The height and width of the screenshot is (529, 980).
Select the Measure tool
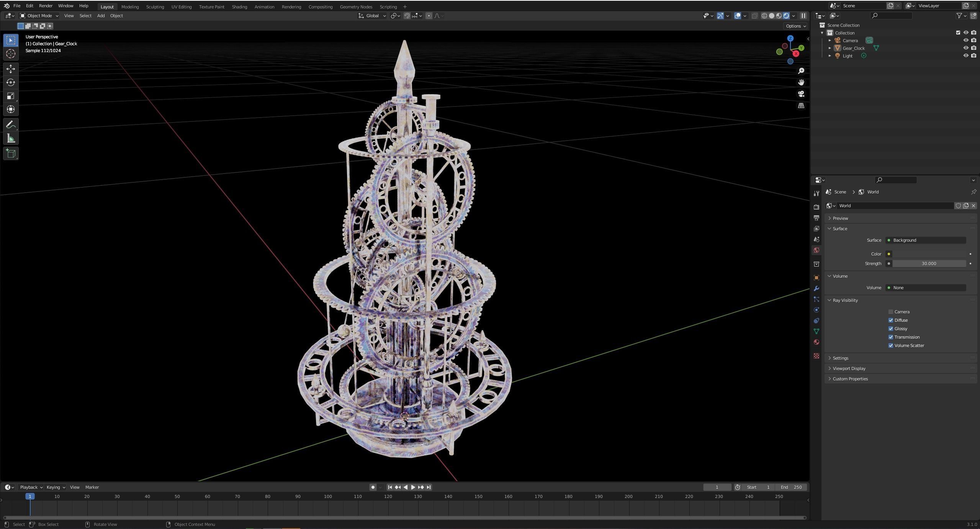click(11, 138)
